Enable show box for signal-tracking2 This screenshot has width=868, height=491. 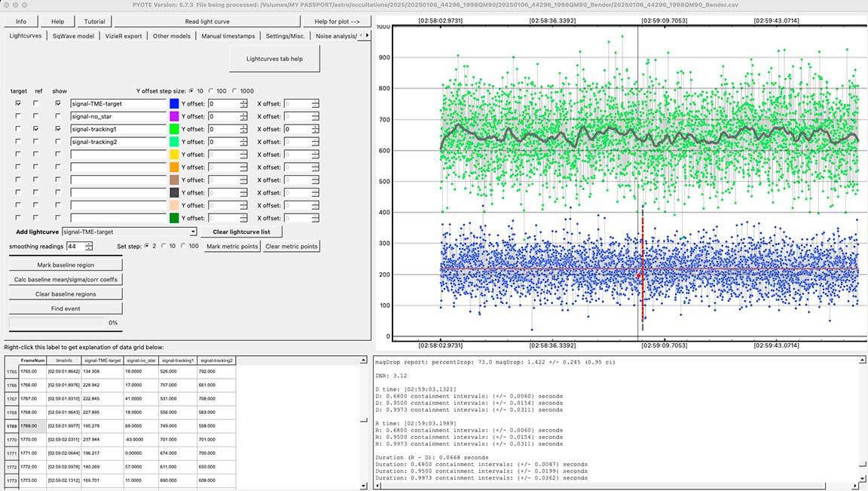(58, 142)
